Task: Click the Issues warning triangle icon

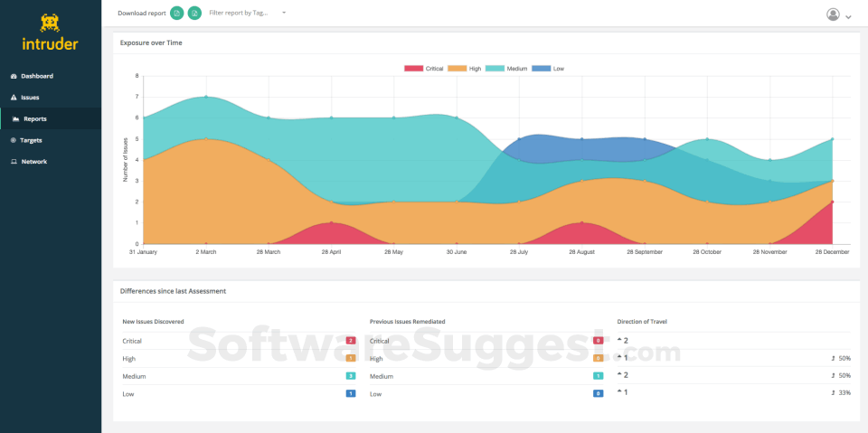Action: (x=14, y=98)
